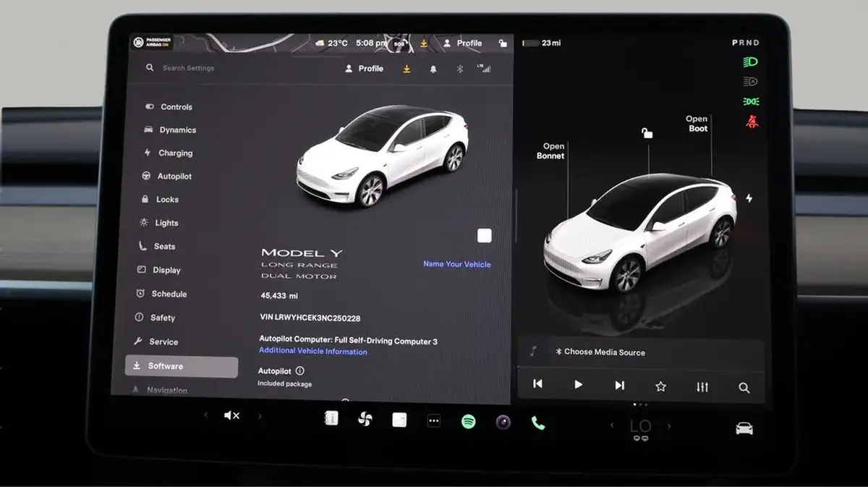The height and width of the screenshot is (487, 868).
Task: Select Lights in the sidebar
Action: [159, 223]
